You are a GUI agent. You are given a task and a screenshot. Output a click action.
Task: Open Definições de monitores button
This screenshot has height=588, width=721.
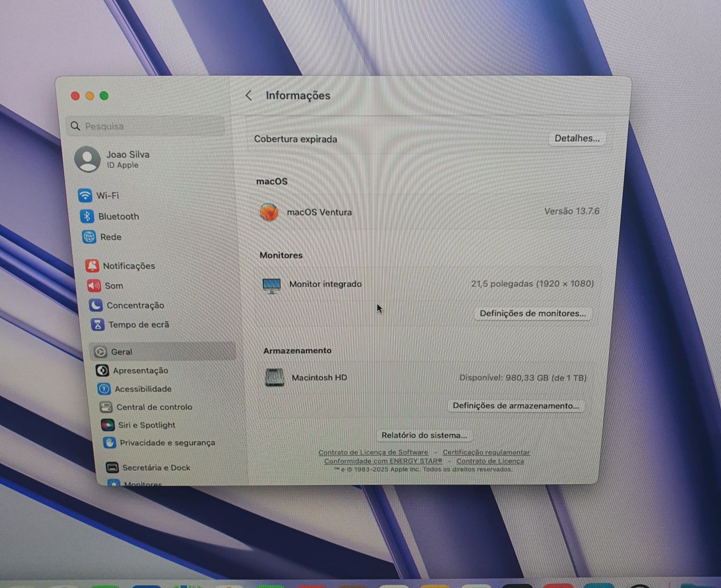click(533, 313)
